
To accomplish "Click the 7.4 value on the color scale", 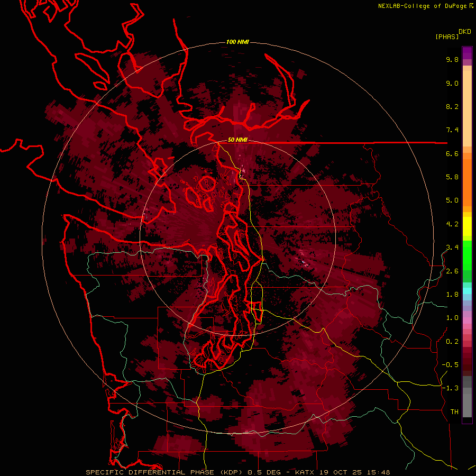I will (x=452, y=130).
